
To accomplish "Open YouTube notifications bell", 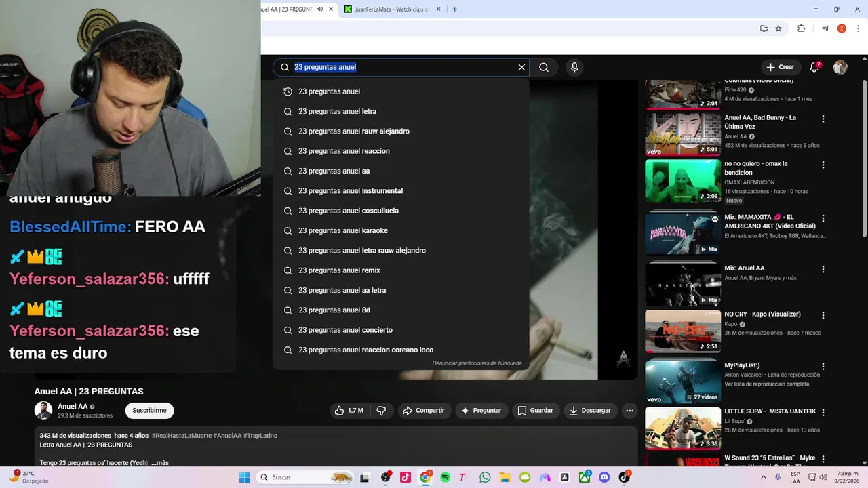I will point(815,67).
